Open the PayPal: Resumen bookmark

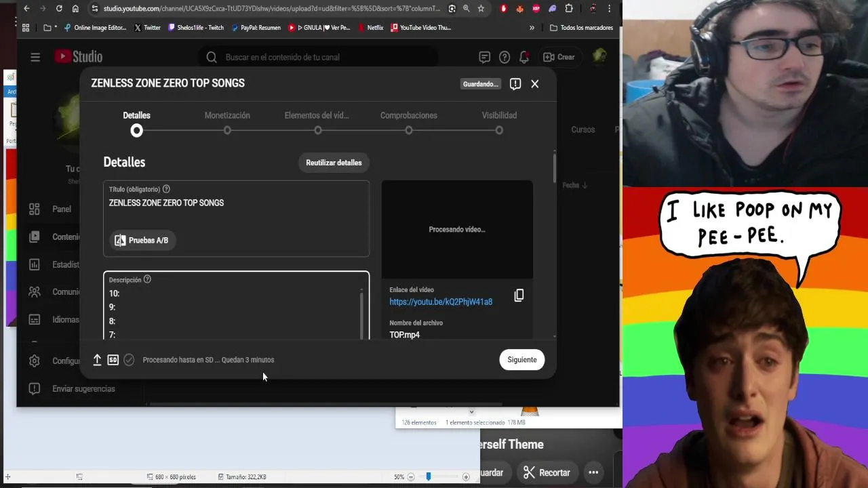[256, 28]
